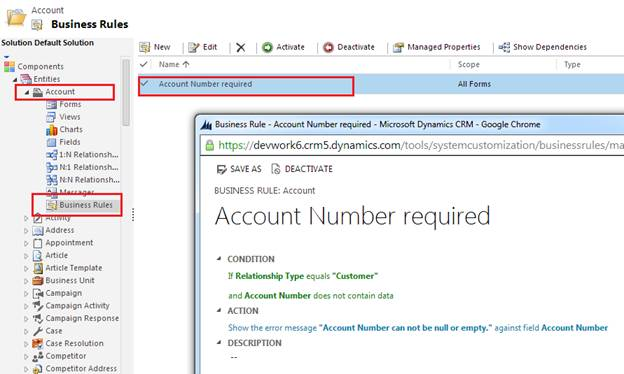Screen dimensions: 624x374
Task: Toggle checkmark of Account Number required row
Action: (x=144, y=84)
